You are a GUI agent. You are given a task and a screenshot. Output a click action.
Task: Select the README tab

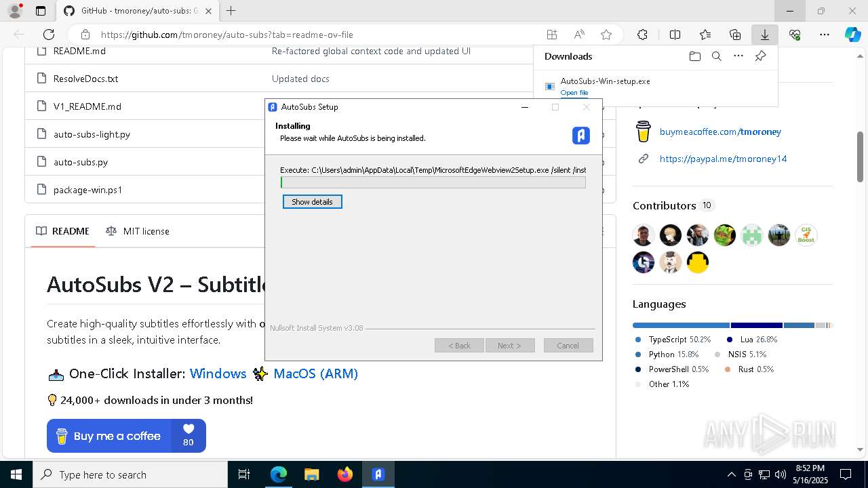tap(62, 231)
